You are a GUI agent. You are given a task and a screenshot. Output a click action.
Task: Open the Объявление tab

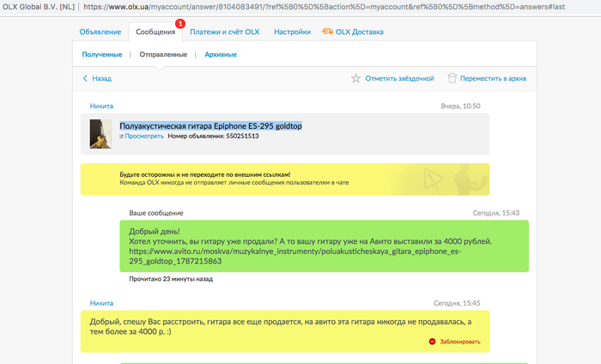(x=100, y=32)
